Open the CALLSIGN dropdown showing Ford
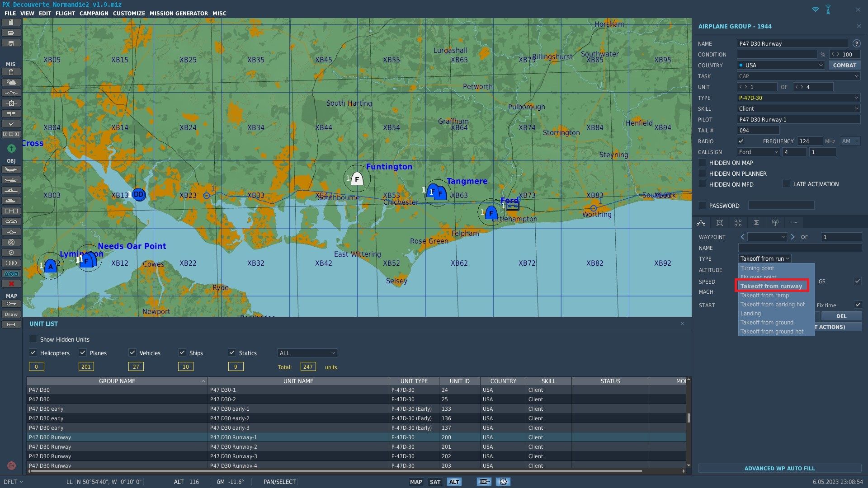Viewport: 868px width, 488px height. [758, 152]
